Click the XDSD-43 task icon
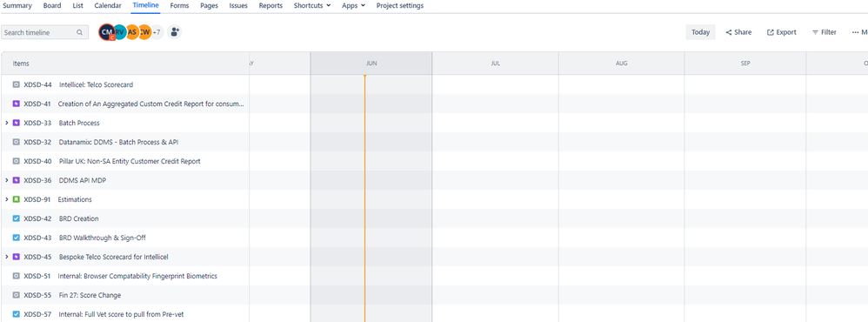This screenshot has height=322, width=868. [16, 238]
